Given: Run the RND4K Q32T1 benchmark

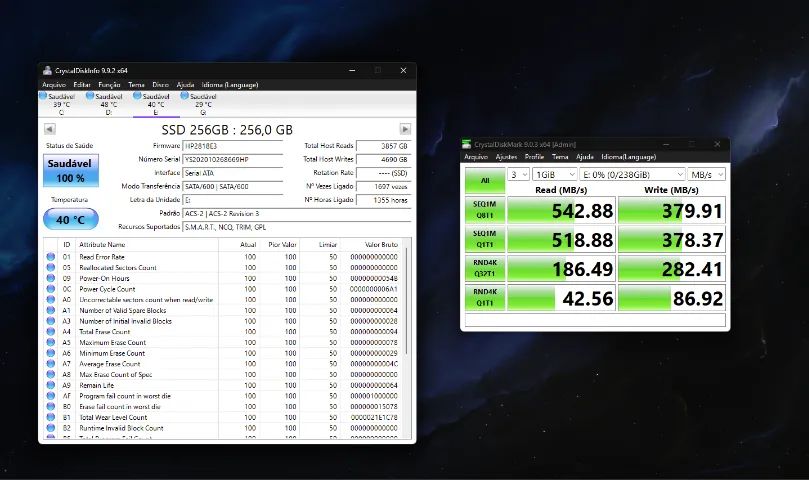Looking at the screenshot, I should tap(485, 268).
